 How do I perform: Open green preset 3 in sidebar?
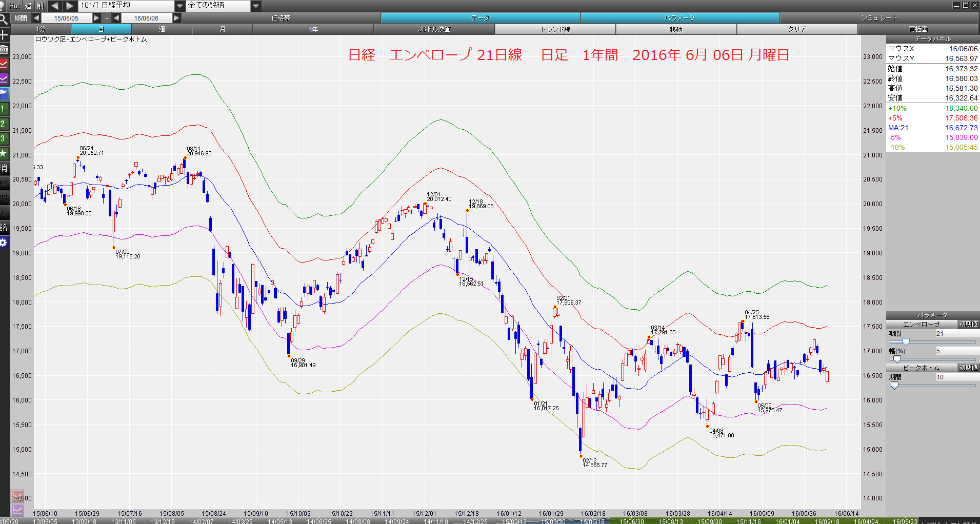[x=4, y=138]
